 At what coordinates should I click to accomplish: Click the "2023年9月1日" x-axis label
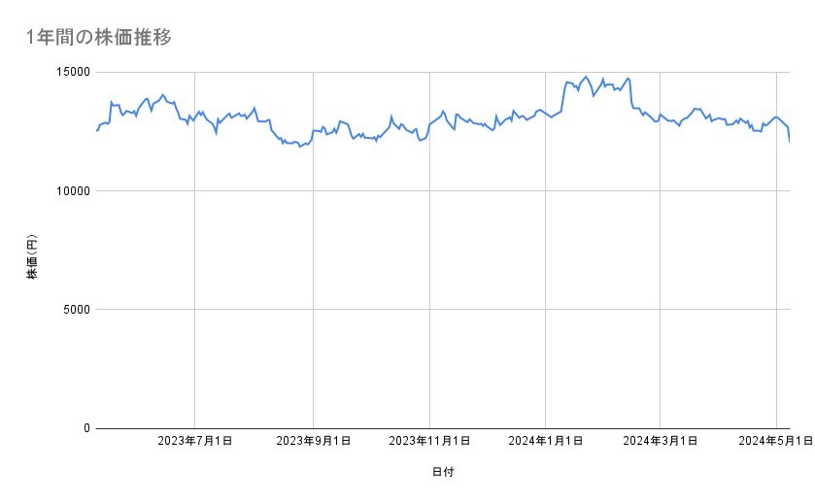click(313, 442)
